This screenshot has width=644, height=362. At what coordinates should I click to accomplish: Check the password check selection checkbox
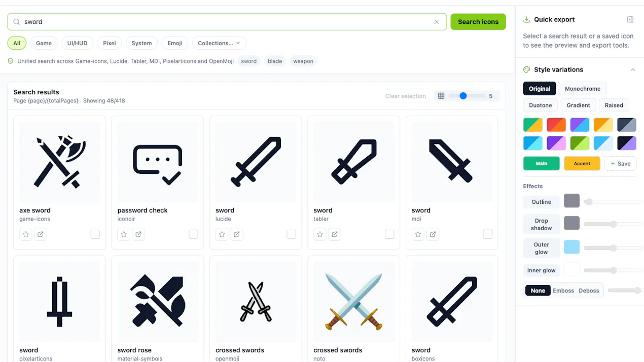tap(193, 234)
